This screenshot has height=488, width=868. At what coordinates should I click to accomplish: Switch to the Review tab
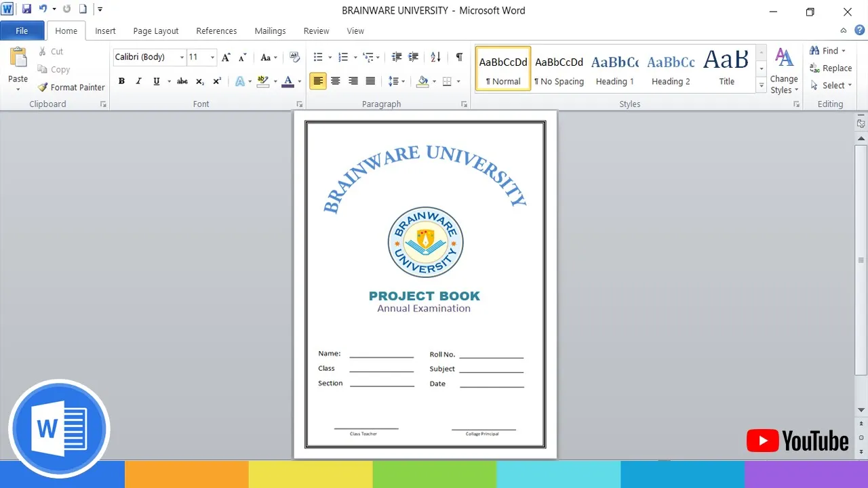pos(316,30)
